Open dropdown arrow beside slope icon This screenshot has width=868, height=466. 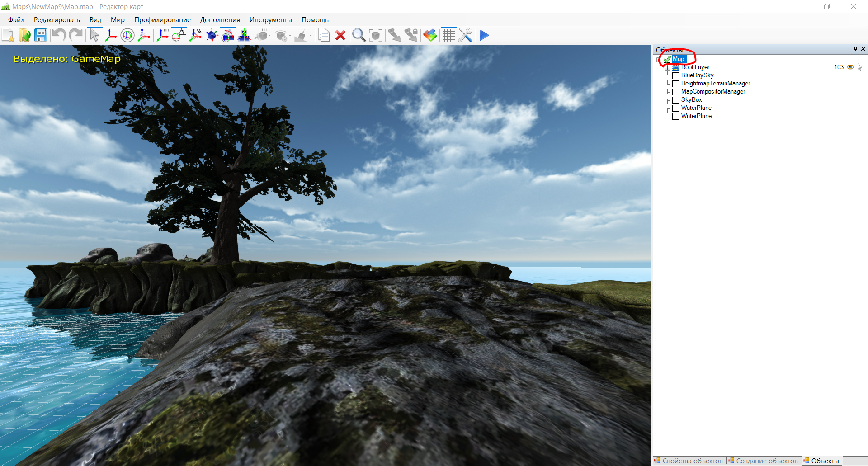pos(311,35)
